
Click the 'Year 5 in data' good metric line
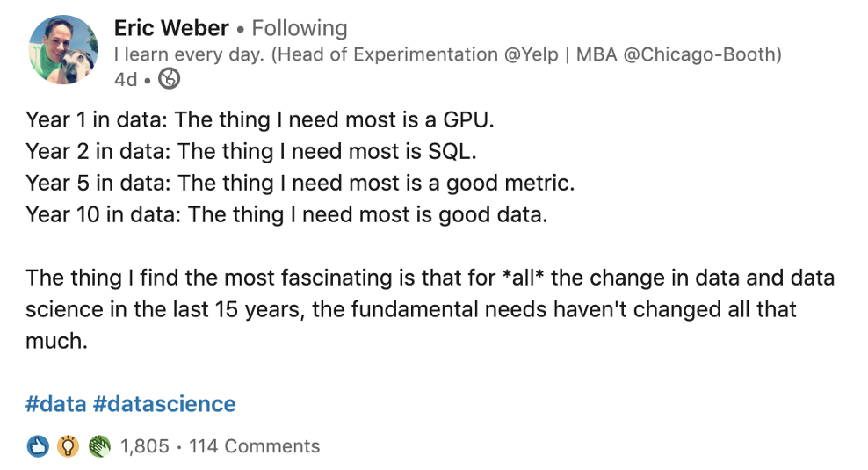(x=300, y=184)
